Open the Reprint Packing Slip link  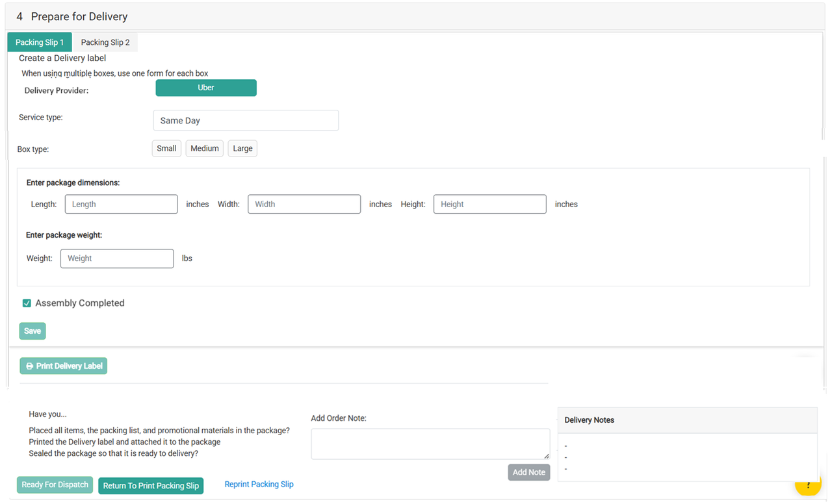[259, 485]
